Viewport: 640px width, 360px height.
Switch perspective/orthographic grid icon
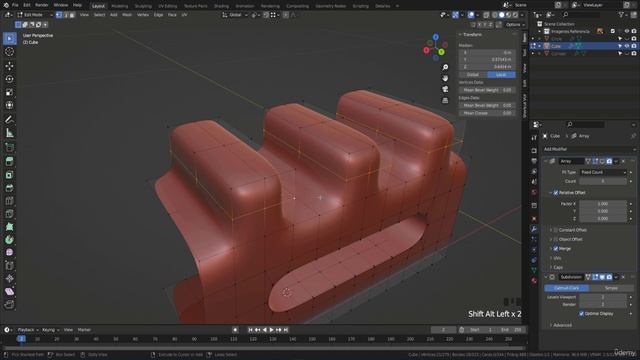(x=445, y=100)
